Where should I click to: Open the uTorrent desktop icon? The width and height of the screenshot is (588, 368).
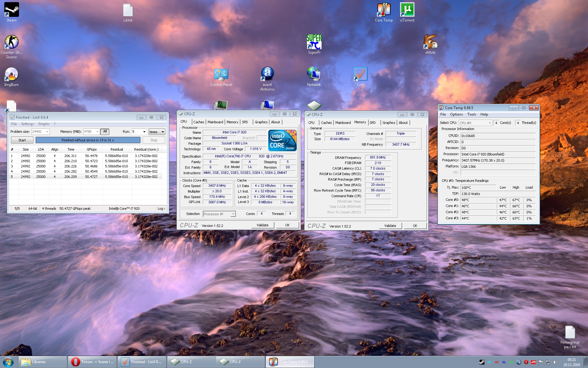tap(407, 10)
